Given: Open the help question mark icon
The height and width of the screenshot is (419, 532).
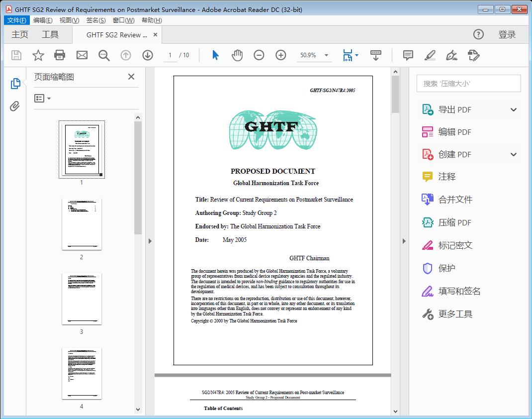Looking at the screenshot, I should coord(478,34).
